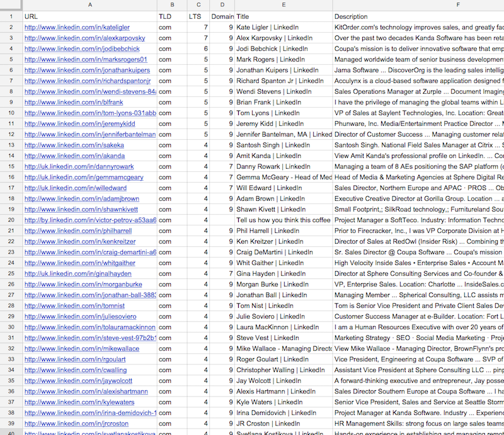Click the 'TLD' header cell
The width and height of the screenshot is (504, 435).
pos(172,16)
